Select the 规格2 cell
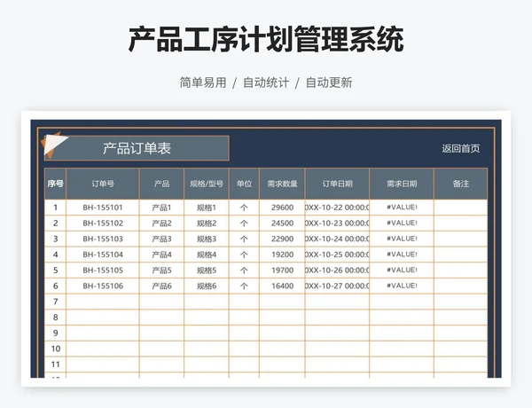Viewport: 532px width, 408px height. [207, 223]
